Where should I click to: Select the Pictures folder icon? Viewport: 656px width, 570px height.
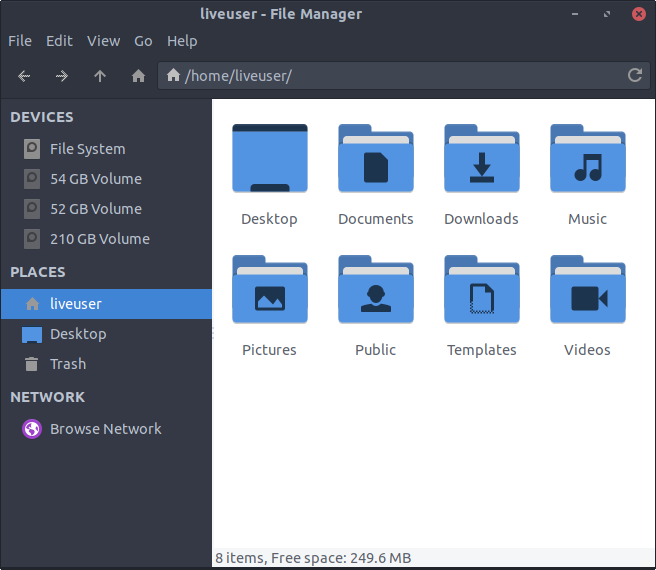[x=269, y=290]
